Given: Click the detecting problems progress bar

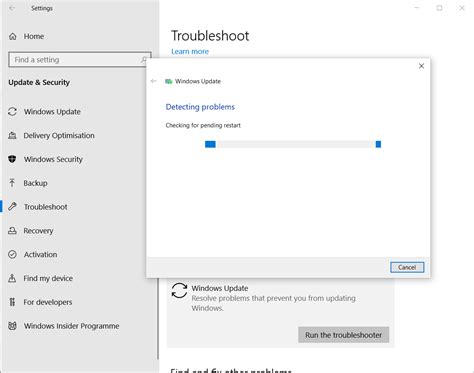Looking at the screenshot, I should 293,144.
